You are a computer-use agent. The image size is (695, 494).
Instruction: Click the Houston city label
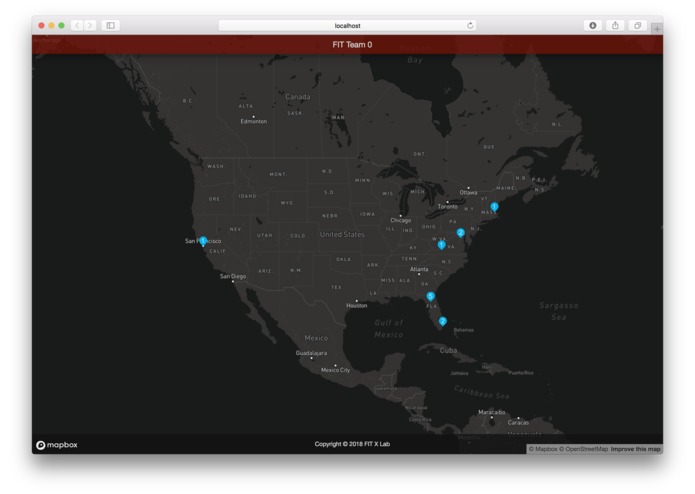[357, 305]
